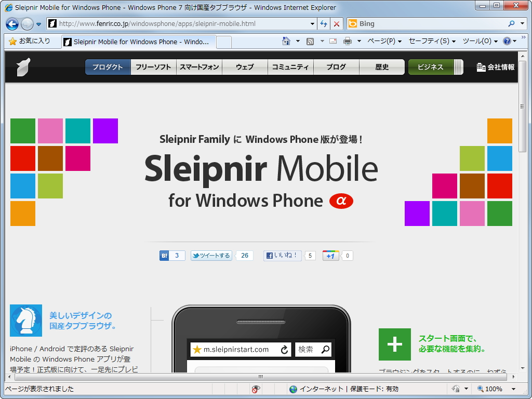Screen dimensions: 532x399
Task: Select the ウェブ navigation tab
Action: point(245,67)
